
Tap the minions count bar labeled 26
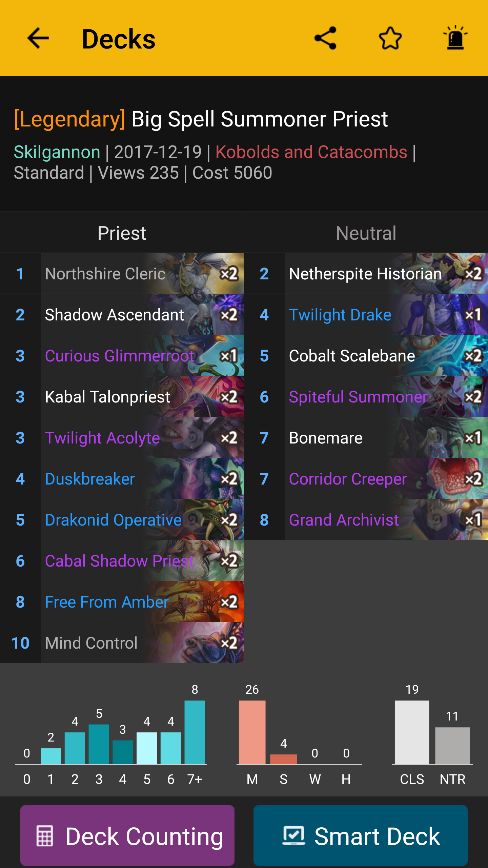(252, 732)
